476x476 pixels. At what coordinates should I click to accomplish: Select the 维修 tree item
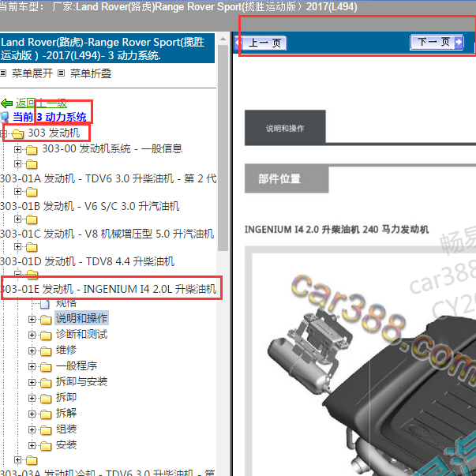point(66,350)
